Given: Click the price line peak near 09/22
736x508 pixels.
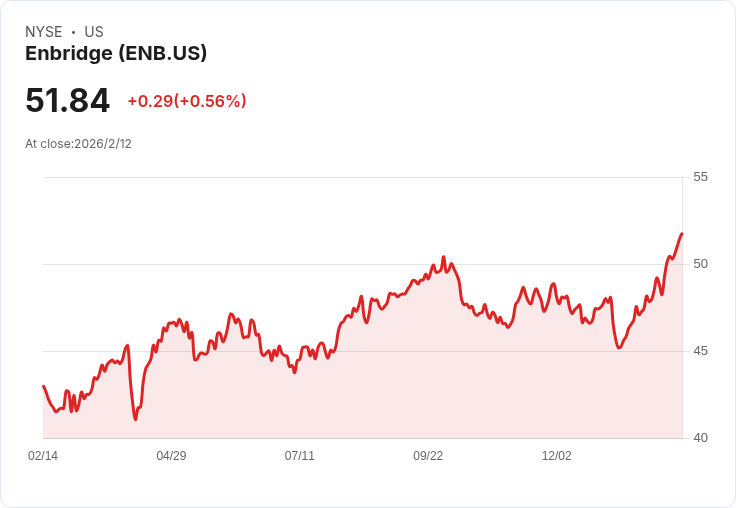Looking at the screenshot, I should point(443,257).
